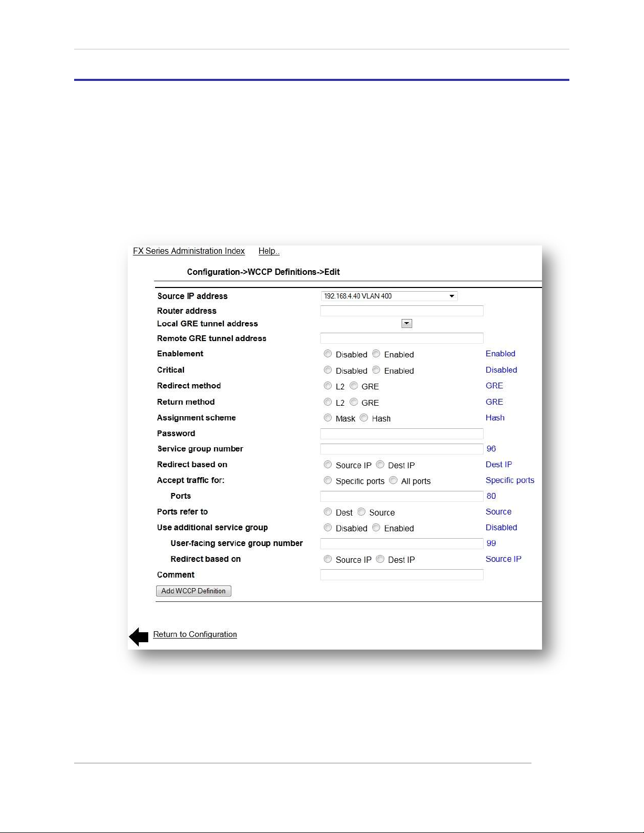Viewport: 644px width, 833px height.
Task: Select Source IP under User-facing service group
Action: pos(328,559)
